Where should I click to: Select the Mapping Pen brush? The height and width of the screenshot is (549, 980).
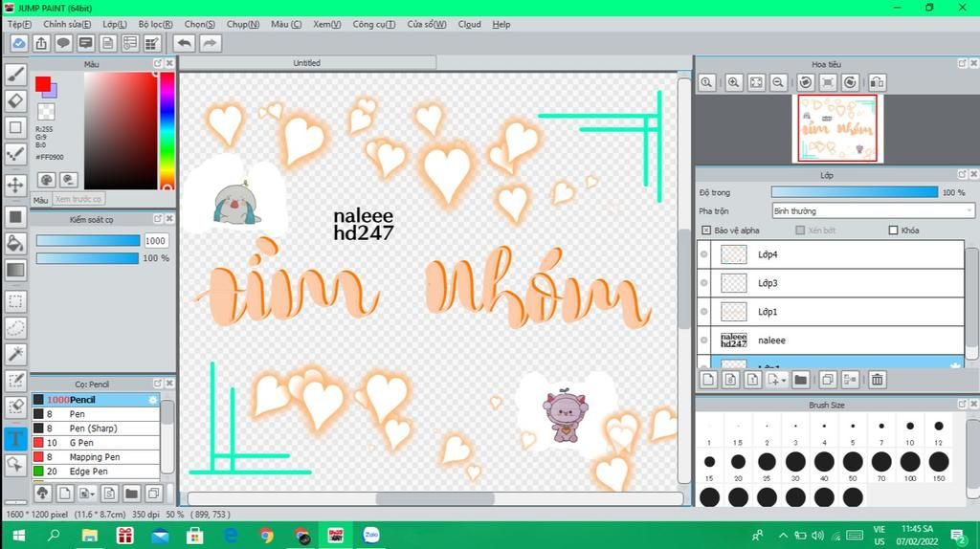(96, 457)
